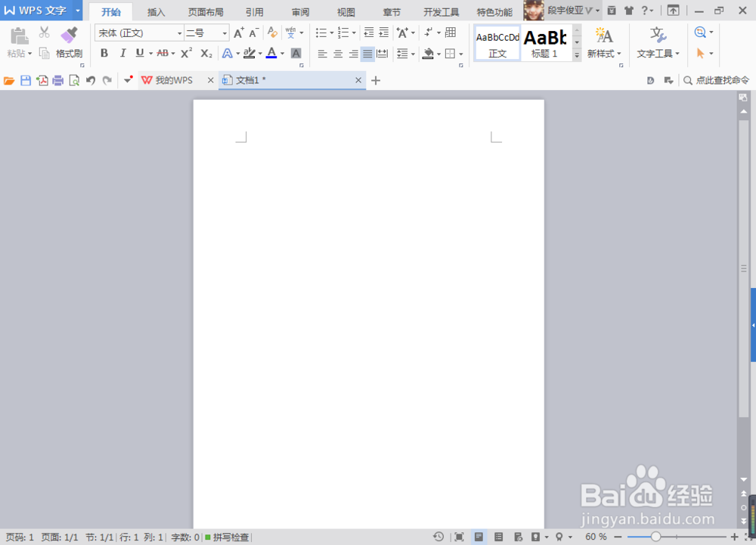Click the numbered list icon
756x545 pixels.
coord(343,33)
